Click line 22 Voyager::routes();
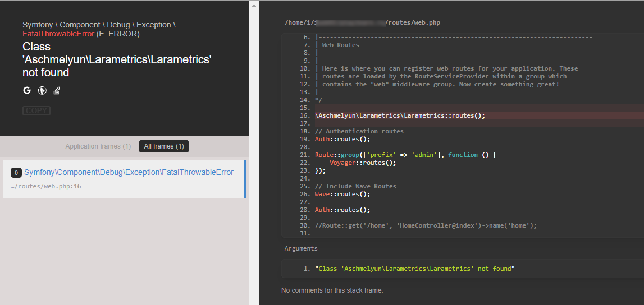The height and width of the screenshot is (305, 644). click(x=363, y=163)
